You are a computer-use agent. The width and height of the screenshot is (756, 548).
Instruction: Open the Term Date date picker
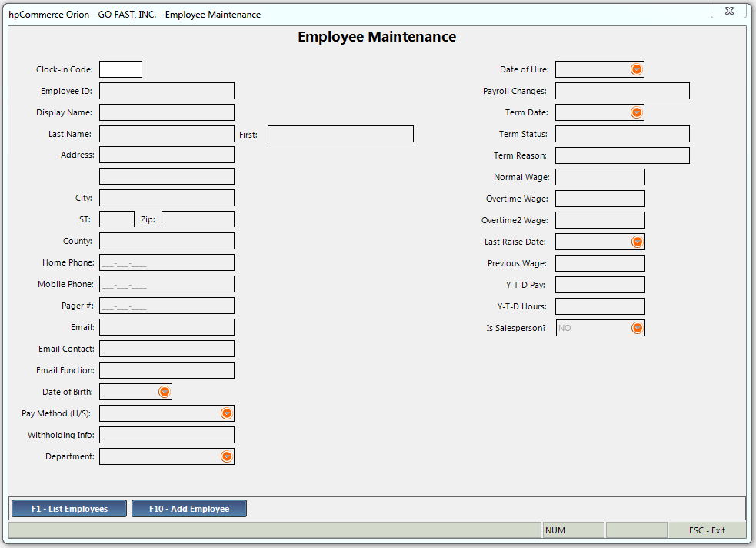click(x=637, y=112)
